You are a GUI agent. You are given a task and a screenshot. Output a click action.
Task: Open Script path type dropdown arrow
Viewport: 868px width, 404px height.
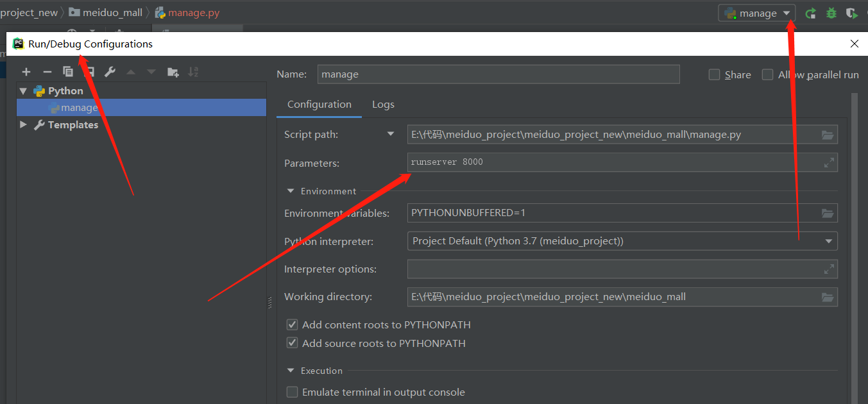[391, 135]
